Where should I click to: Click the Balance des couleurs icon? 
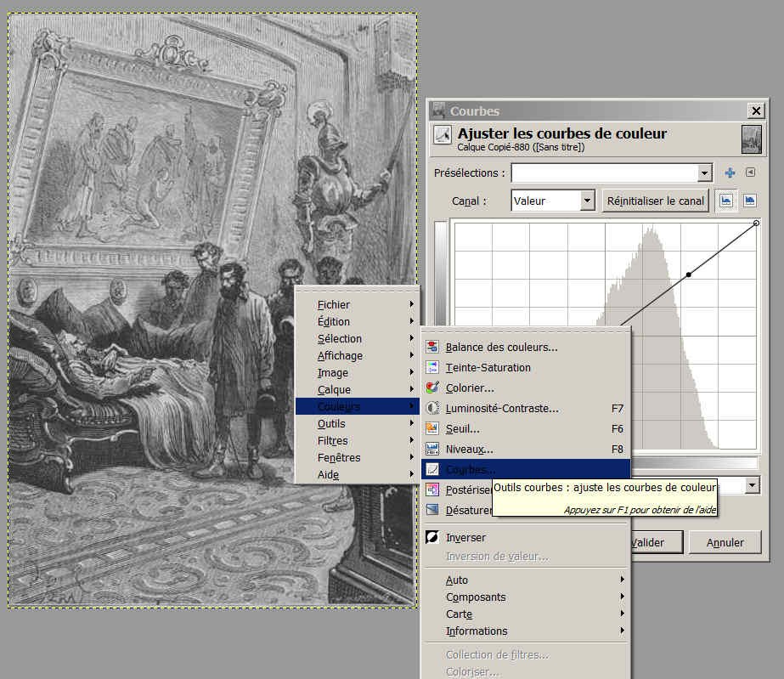coord(432,348)
